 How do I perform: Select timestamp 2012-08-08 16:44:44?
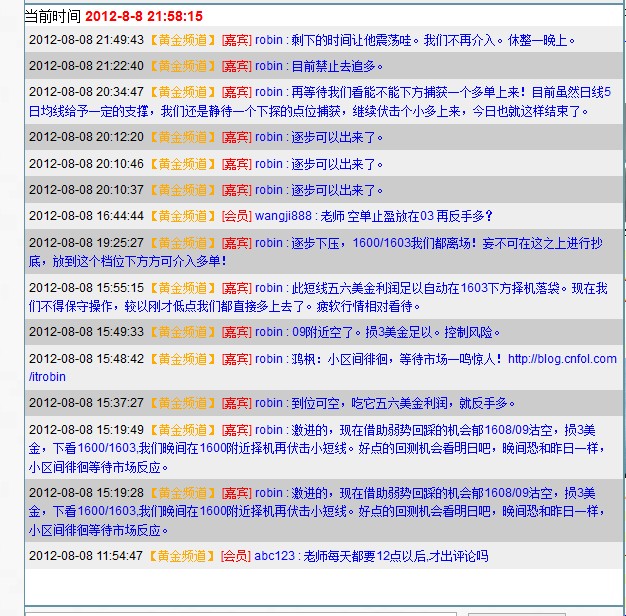86,216
